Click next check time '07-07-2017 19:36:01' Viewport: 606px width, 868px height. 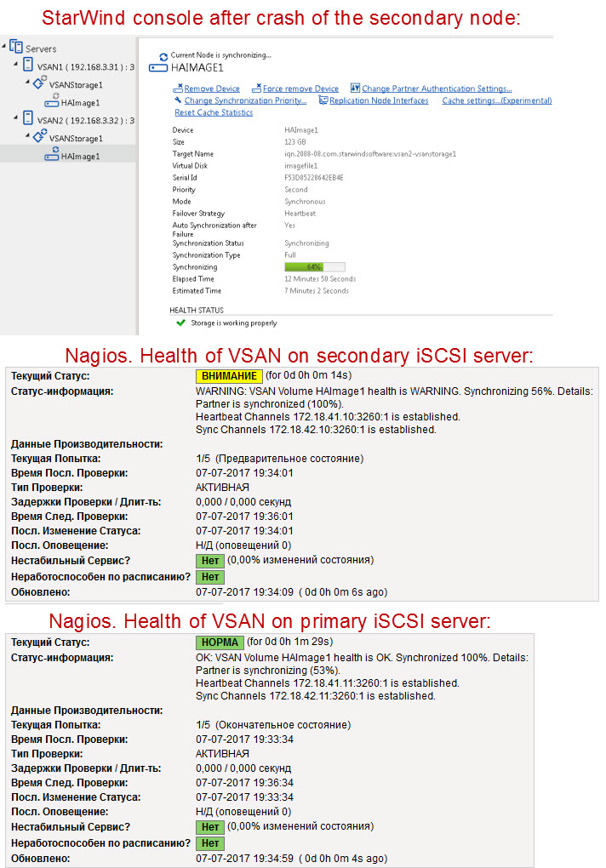(x=244, y=516)
